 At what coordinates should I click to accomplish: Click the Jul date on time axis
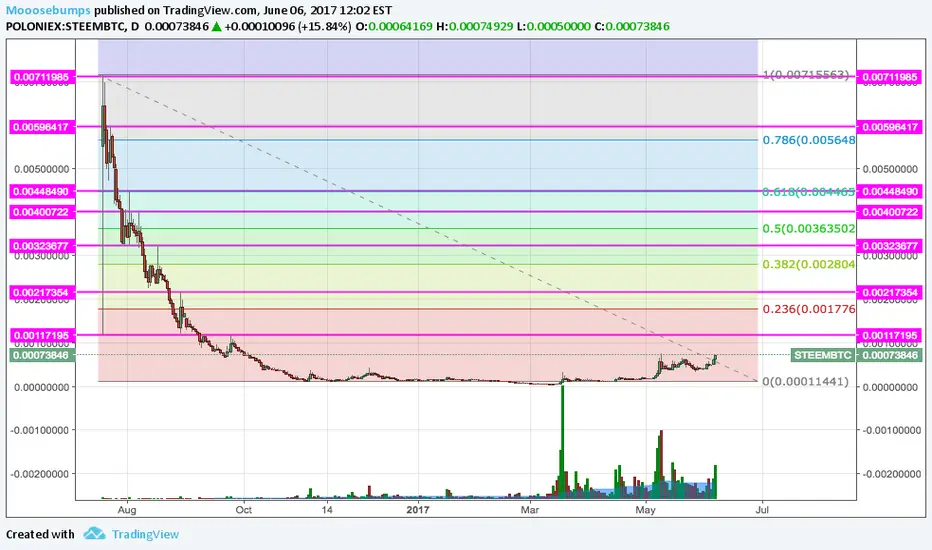(x=761, y=510)
